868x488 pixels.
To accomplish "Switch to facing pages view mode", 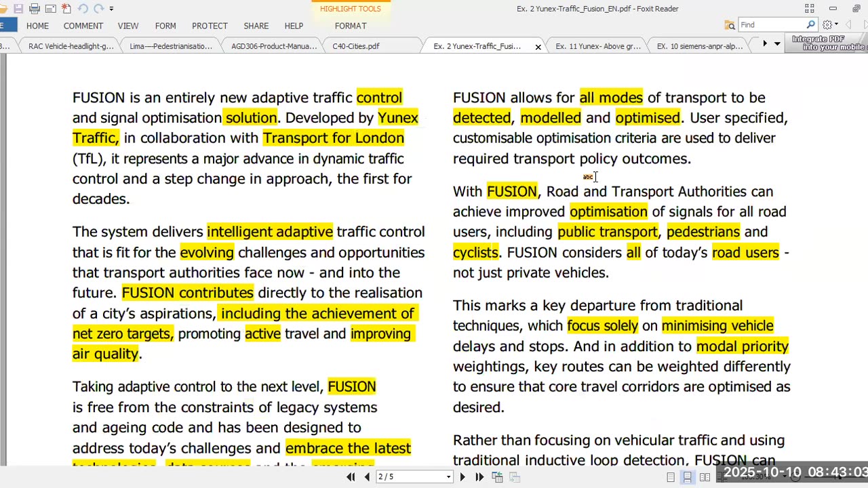I will click(x=705, y=477).
